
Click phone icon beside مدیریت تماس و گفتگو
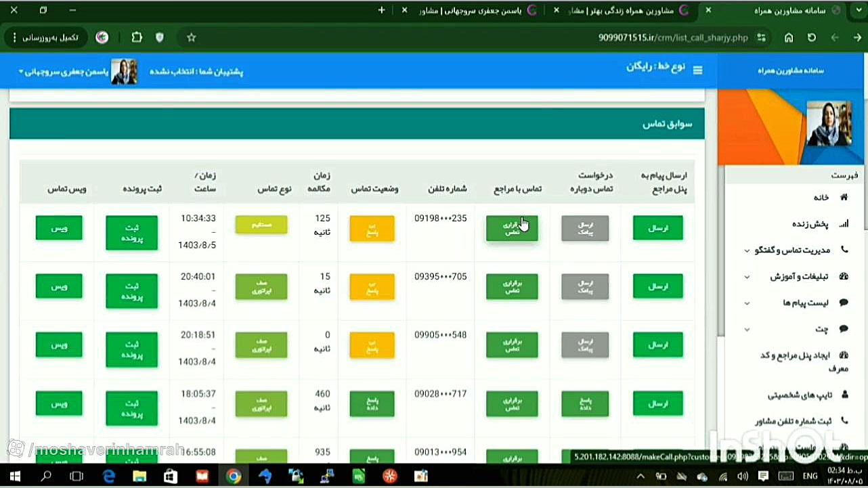pos(844,250)
